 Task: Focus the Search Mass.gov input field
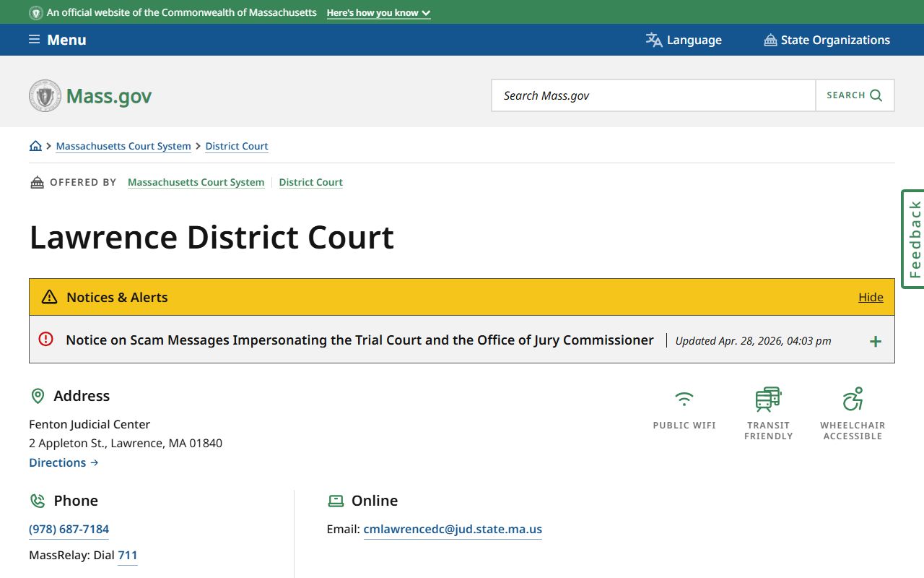click(653, 95)
